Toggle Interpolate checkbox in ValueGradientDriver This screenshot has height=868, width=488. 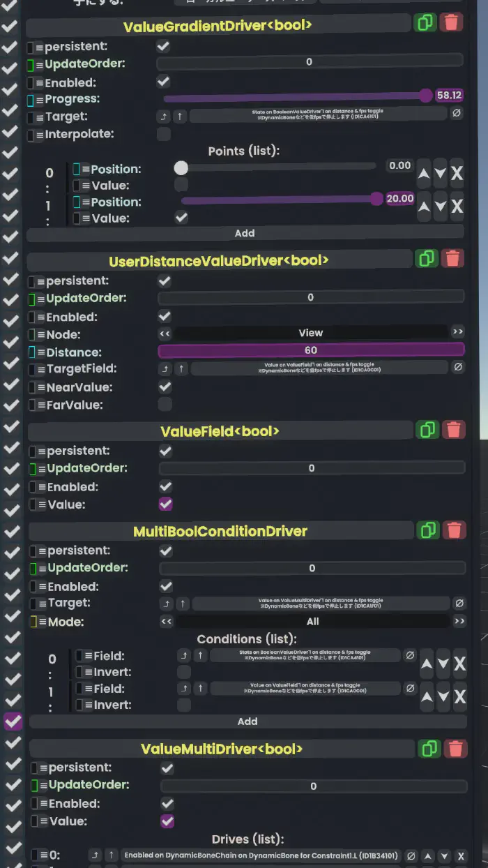pos(164,134)
